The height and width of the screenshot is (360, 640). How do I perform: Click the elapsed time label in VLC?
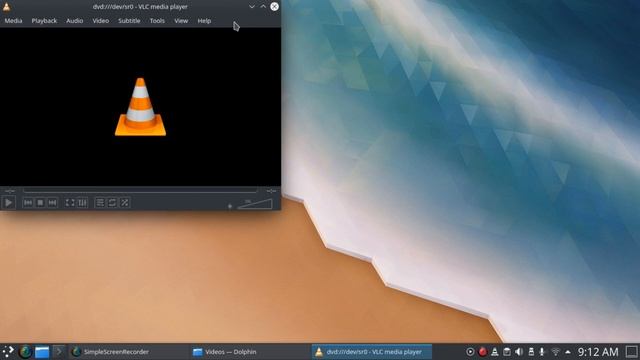pos(10,191)
